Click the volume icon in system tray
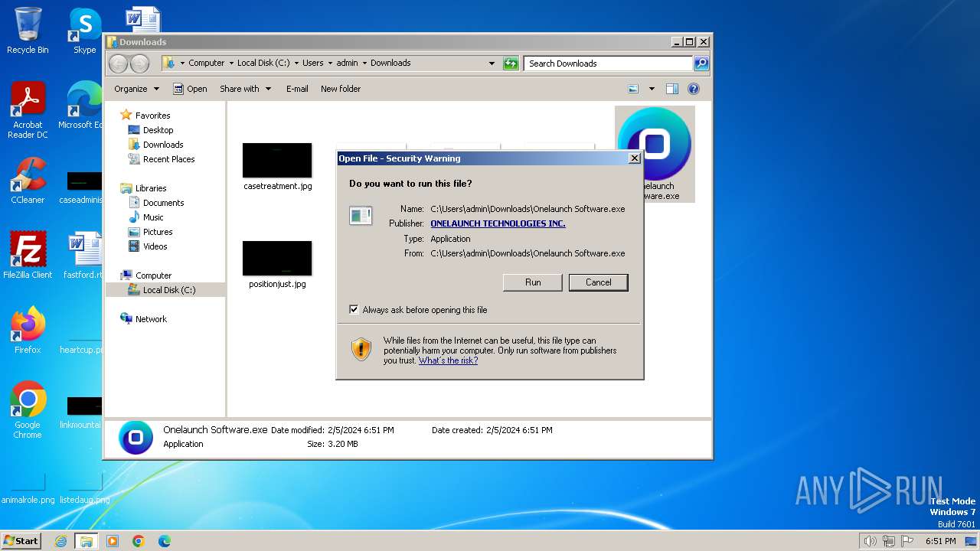980x551 pixels. (x=871, y=541)
